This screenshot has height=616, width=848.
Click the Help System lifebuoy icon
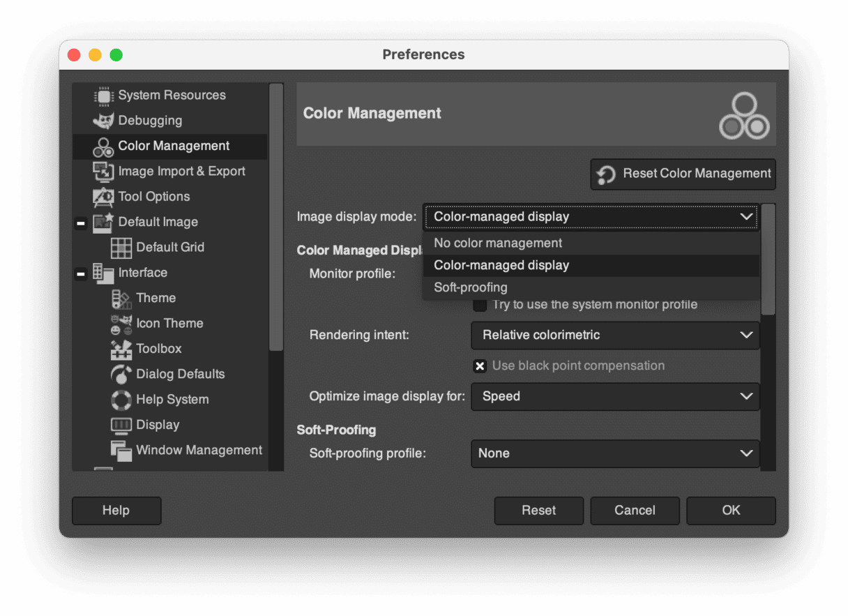point(121,400)
